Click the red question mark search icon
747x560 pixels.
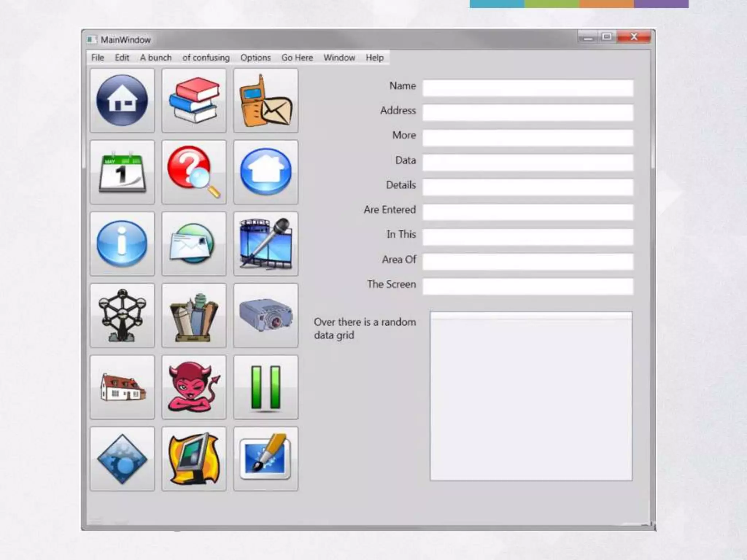(x=194, y=172)
